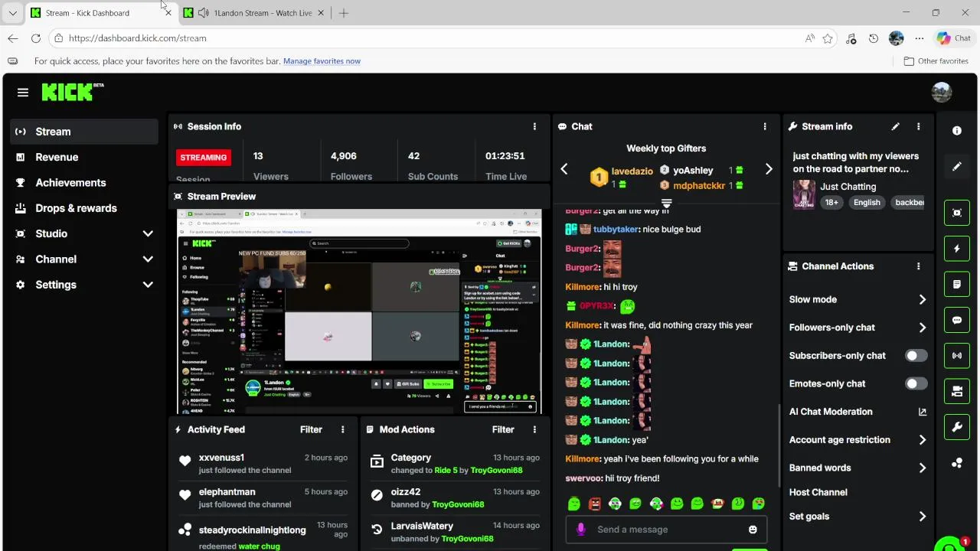The image size is (980, 551).
Task: Refresh the browser page
Action: tap(36, 38)
